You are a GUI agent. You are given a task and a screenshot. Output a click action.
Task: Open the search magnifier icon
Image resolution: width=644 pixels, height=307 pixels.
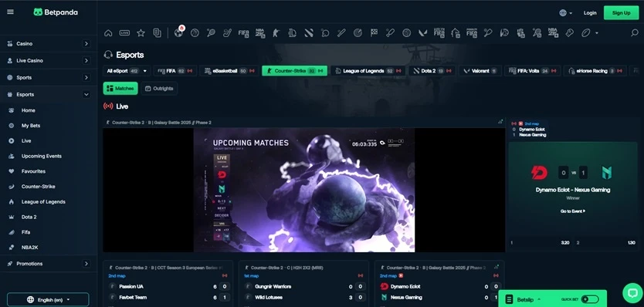click(634, 33)
